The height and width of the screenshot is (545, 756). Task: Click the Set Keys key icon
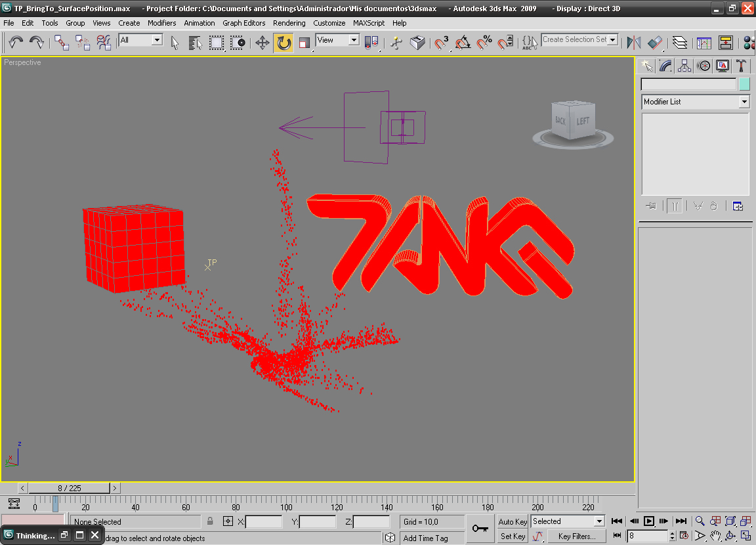coord(480,529)
